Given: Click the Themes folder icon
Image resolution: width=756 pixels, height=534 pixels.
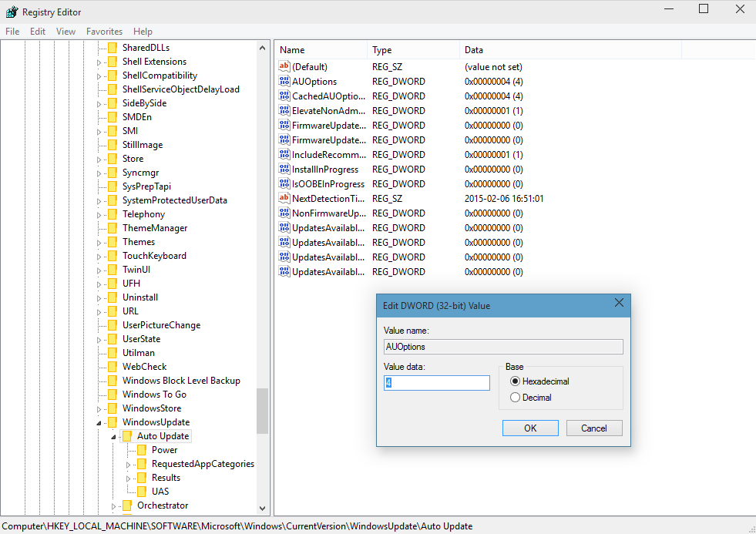Looking at the screenshot, I should [x=113, y=242].
